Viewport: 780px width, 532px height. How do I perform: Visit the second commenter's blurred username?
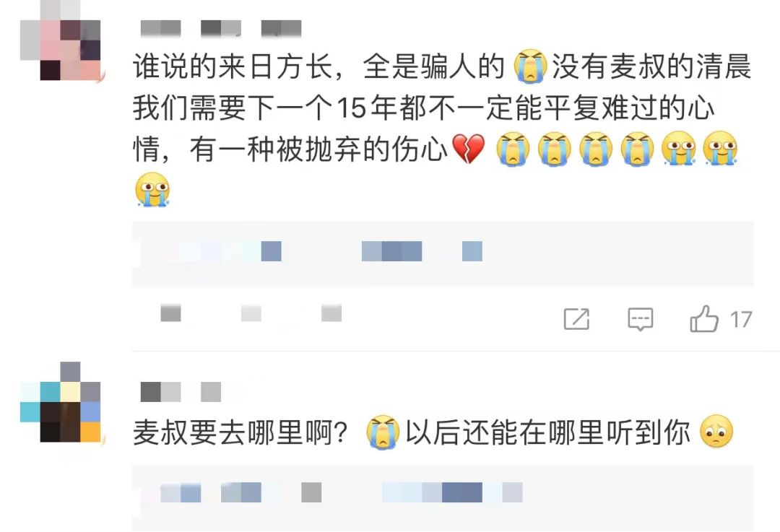point(181,392)
